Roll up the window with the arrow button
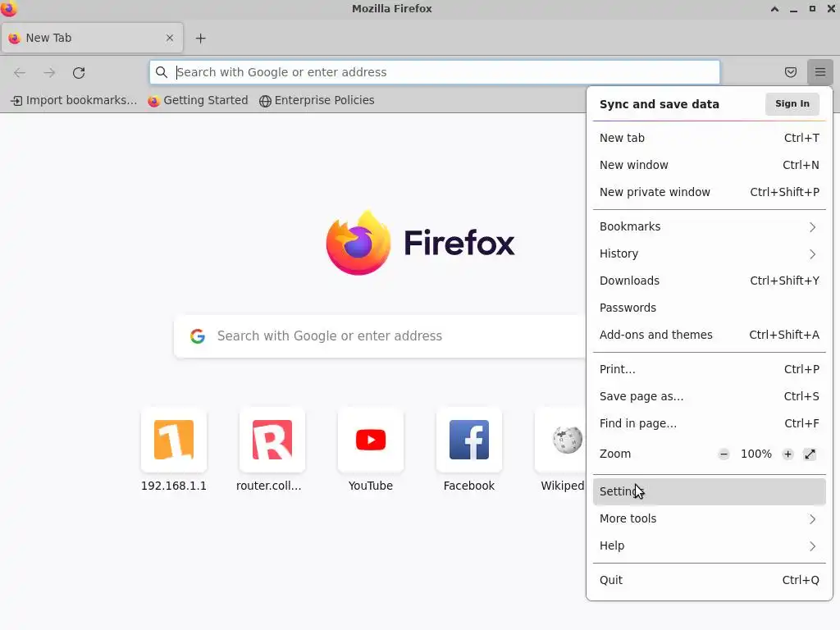Viewport: 840px width, 630px height. point(774,9)
